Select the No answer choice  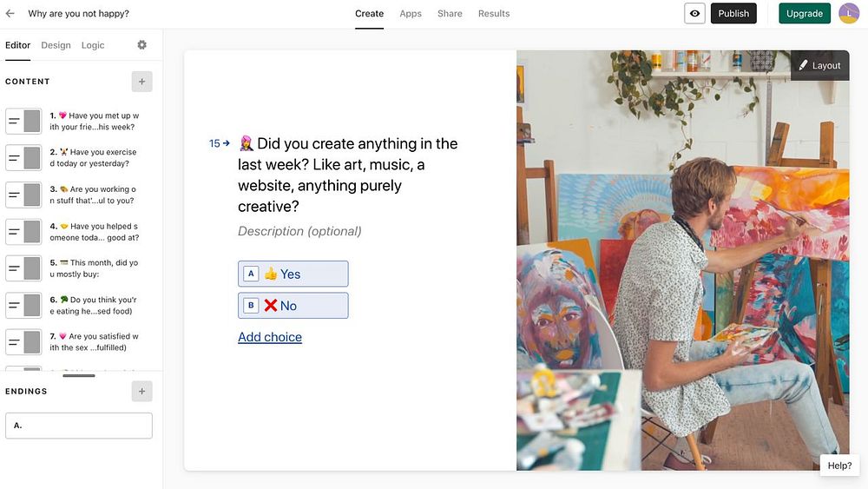click(293, 306)
